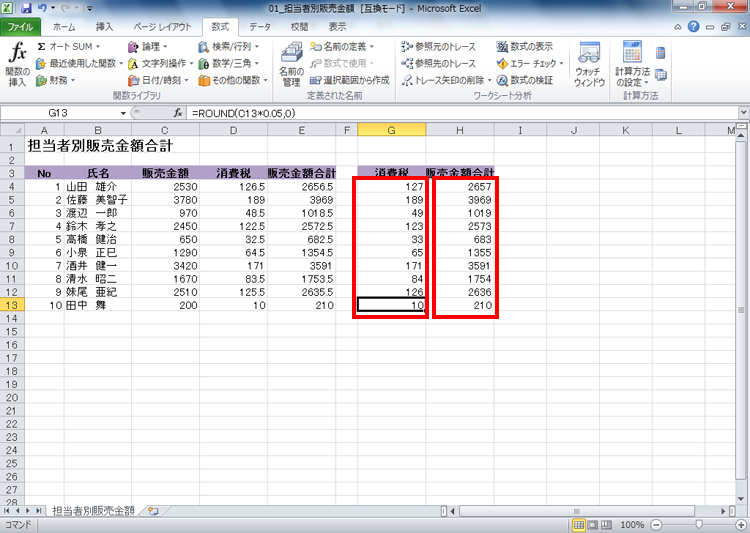750x533 pixels.
Task: Click zoom out minus button
Action: pyautogui.click(x=657, y=525)
